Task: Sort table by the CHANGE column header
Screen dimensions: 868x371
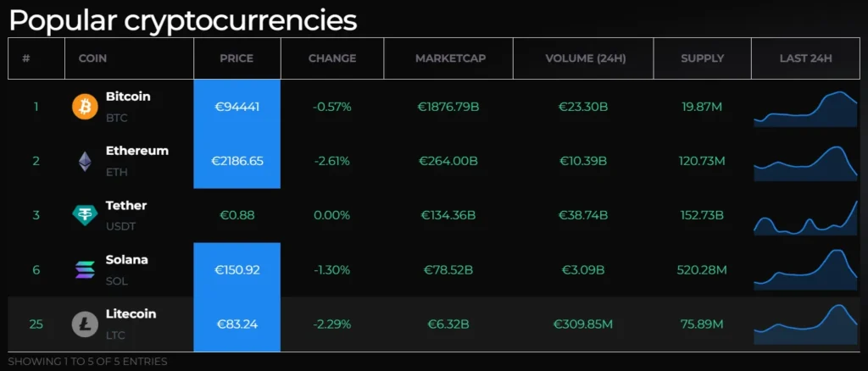Action: pos(332,58)
